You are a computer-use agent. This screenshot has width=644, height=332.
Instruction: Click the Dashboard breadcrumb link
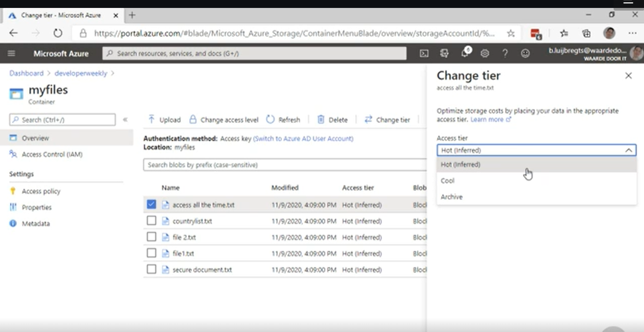(x=26, y=73)
